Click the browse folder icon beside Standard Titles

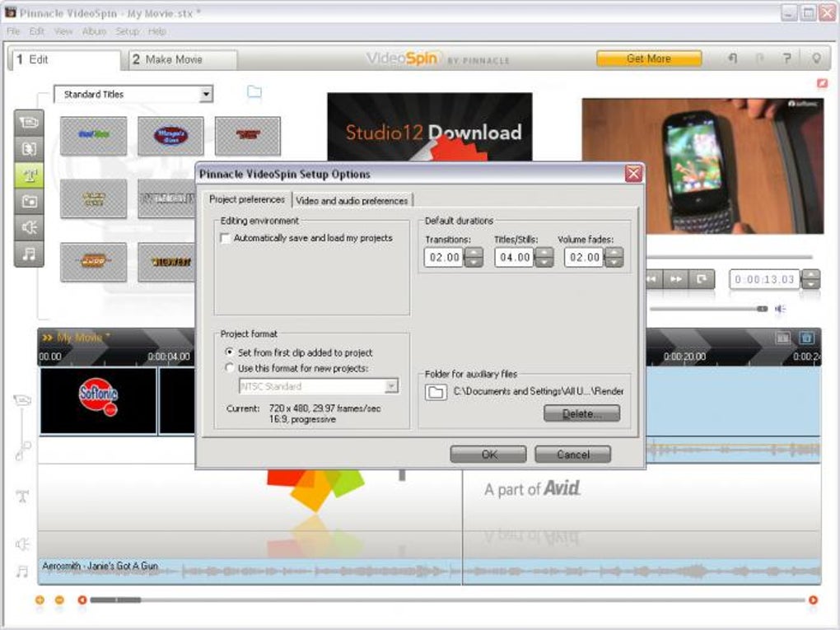tap(254, 92)
